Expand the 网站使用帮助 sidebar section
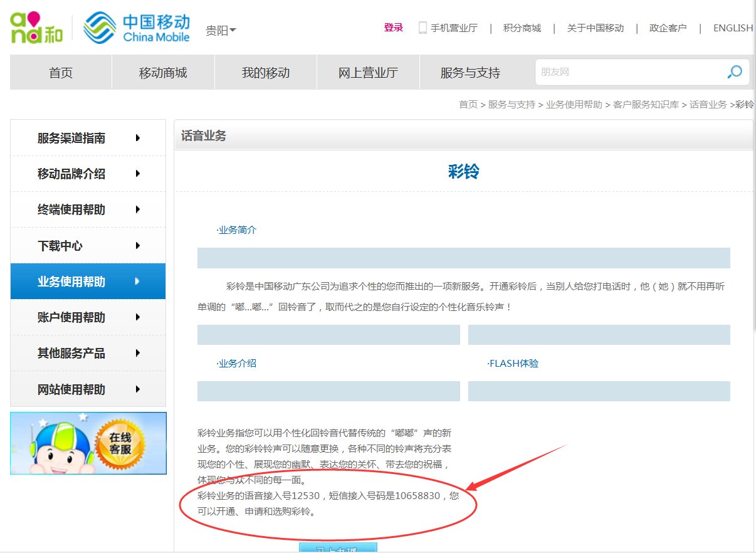Image resolution: width=756 pixels, height=553 pixels. coord(88,389)
